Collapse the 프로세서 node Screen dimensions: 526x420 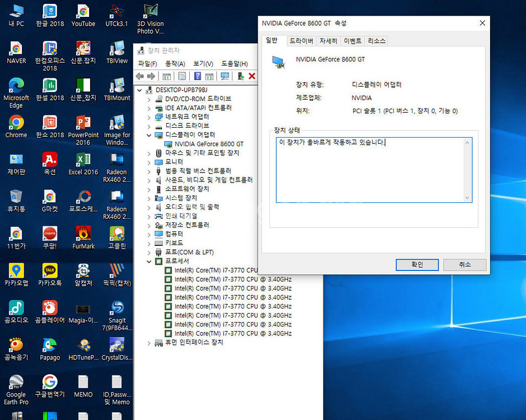pyautogui.click(x=149, y=262)
